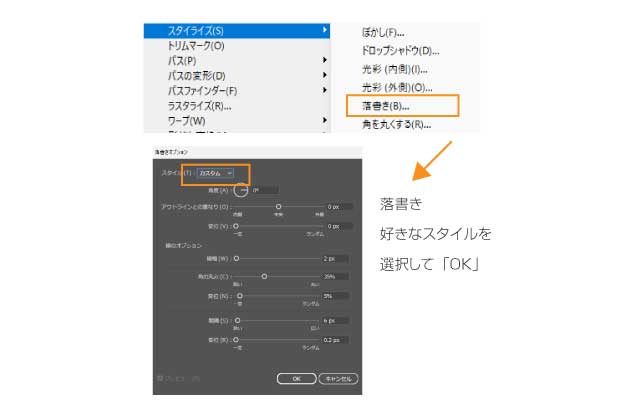Image resolution: width=620 pixels, height=420 pixels.
Task: Click the 角の丸み(C) slider handle
Action: (264, 276)
